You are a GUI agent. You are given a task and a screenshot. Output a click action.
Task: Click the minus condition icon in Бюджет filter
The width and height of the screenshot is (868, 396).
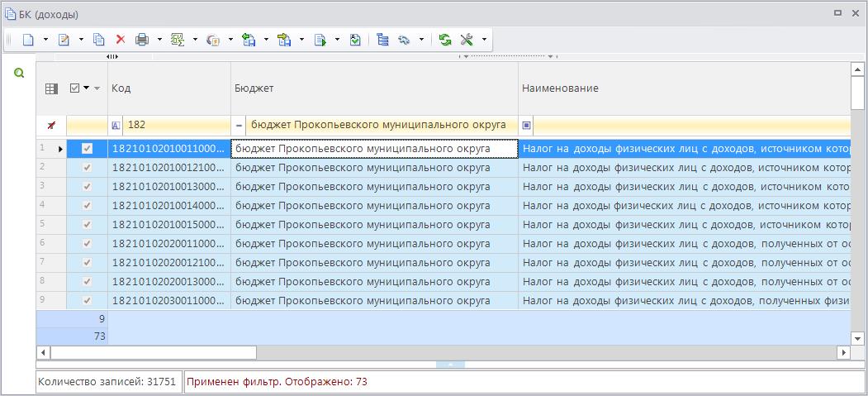click(240, 126)
